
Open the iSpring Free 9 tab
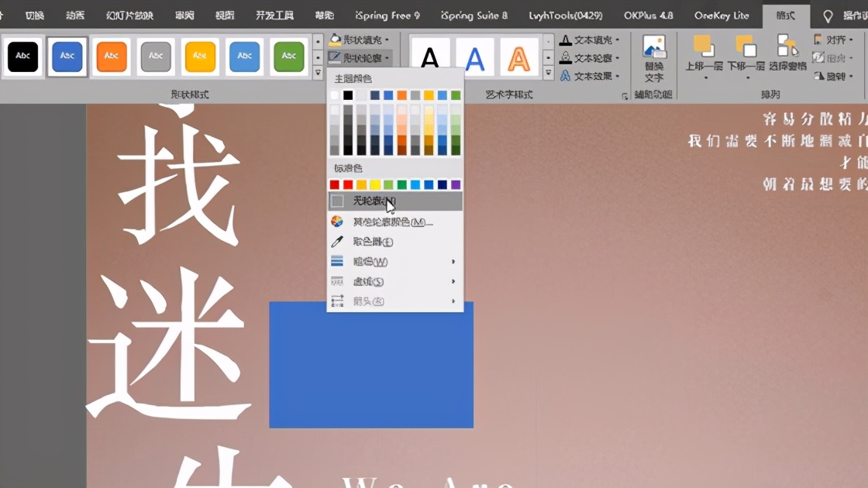[387, 15]
